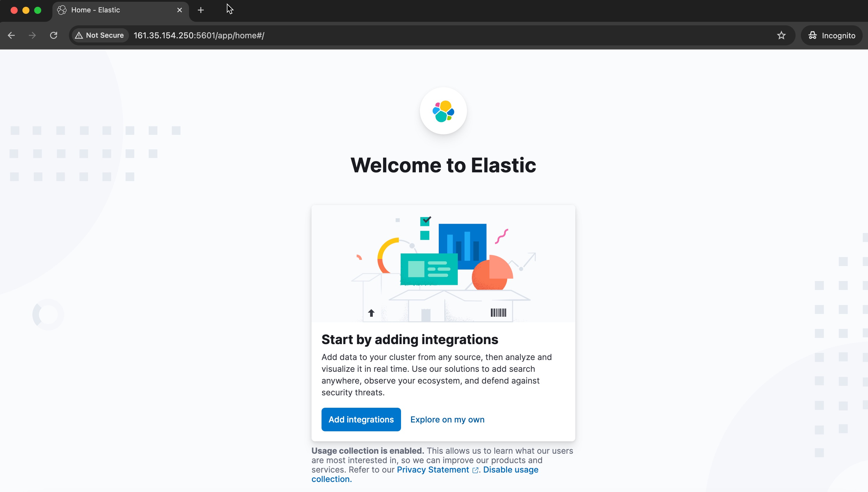Image resolution: width=868 pixels, height=492 pixels.
Task: Click the forward navigation arrow
Action: pyautogui.click(x=32, y=35)
